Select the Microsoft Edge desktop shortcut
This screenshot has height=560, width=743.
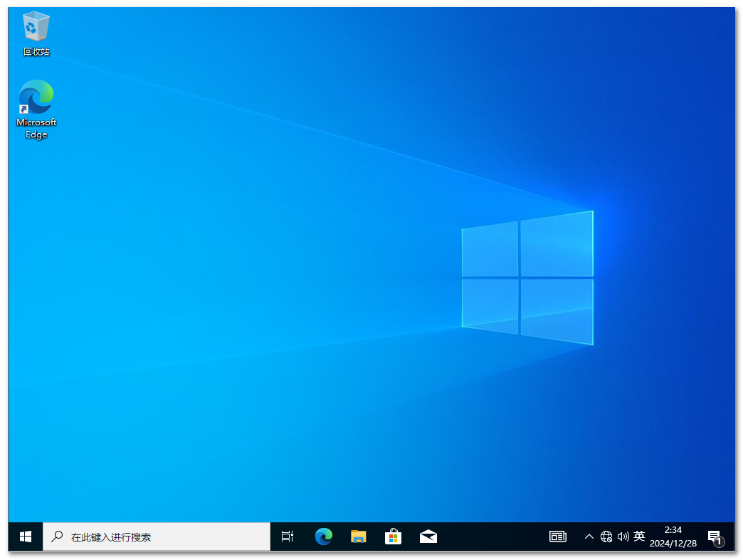tap(36, 110)
